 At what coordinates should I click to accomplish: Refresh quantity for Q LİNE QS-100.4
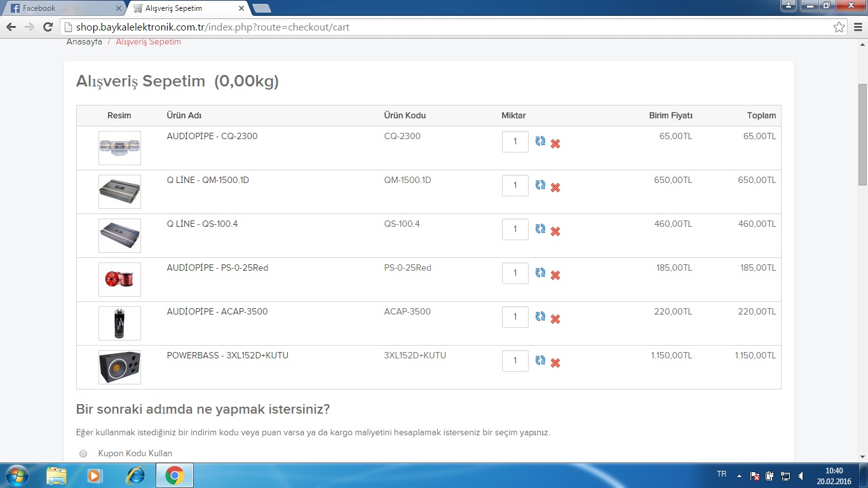pyautogui.click(x=540, y=229)
